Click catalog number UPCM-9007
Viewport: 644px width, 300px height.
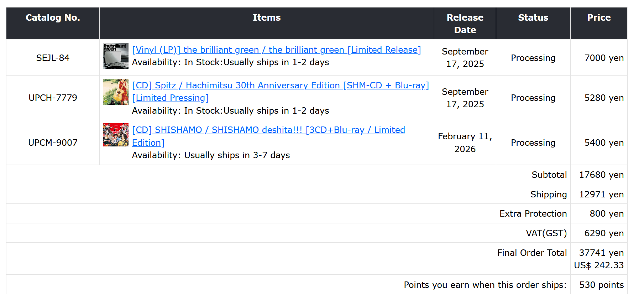[x=53, y=143]
